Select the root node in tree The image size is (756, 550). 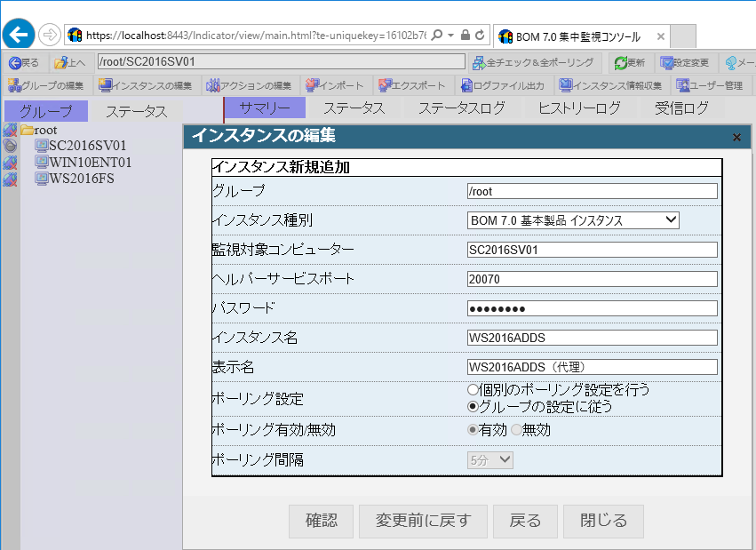click(45, 130)
